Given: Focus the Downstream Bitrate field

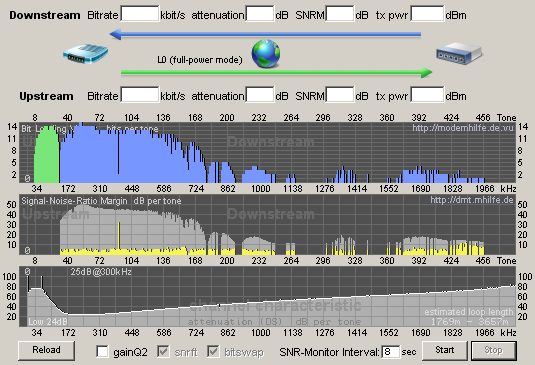Looking at the screenshot, I should [x=140, y=14].
